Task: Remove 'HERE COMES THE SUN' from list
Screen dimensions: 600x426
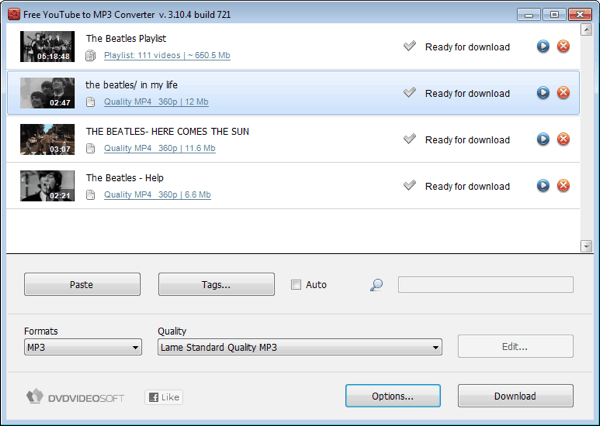Action: (563, 139)
